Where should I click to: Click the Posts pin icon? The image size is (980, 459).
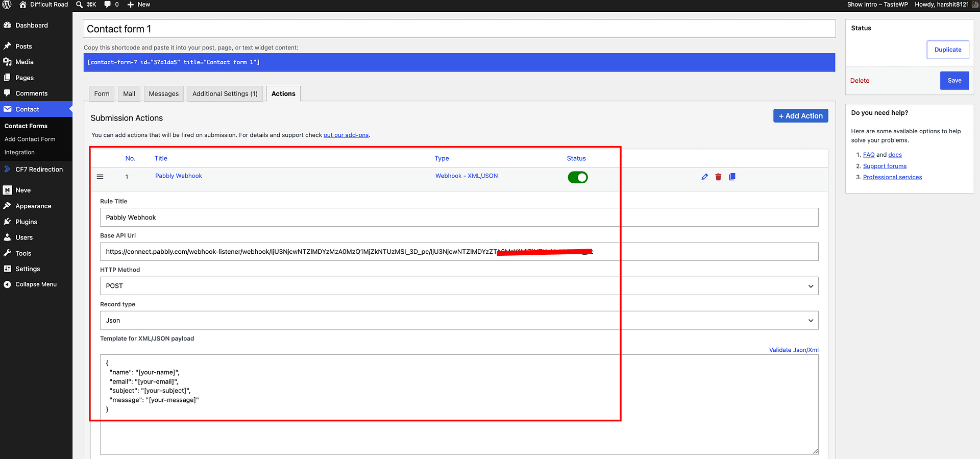point(8,46)
